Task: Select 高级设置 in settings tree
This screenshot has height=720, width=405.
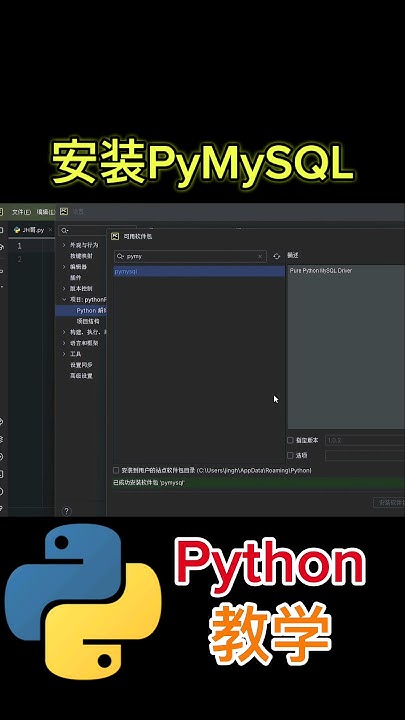Action: [x=81, y=376]
